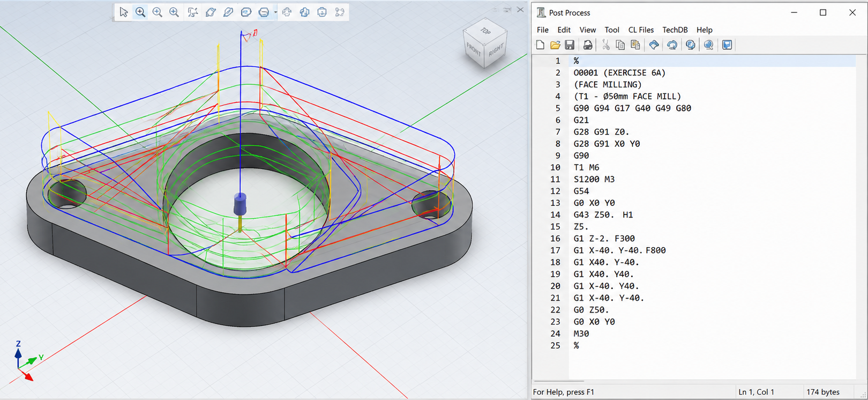Click line 'O0001 (EXERCISE 6A)'
Viewport: 868px width, 400px height.
click(619, 73)
